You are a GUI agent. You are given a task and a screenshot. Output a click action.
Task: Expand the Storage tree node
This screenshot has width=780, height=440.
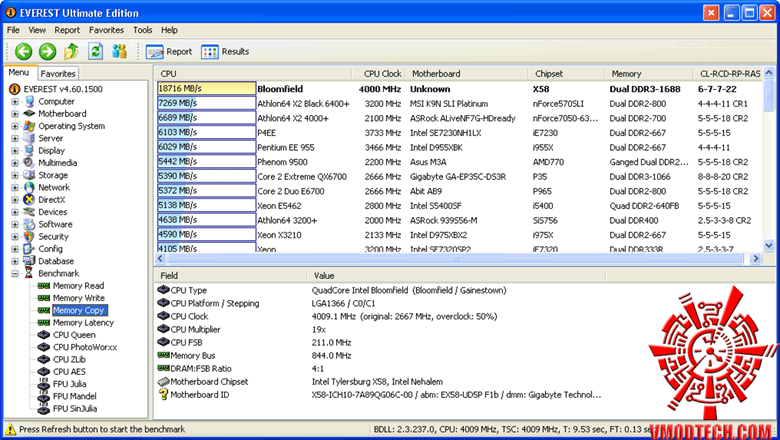(x=15, y=175)
